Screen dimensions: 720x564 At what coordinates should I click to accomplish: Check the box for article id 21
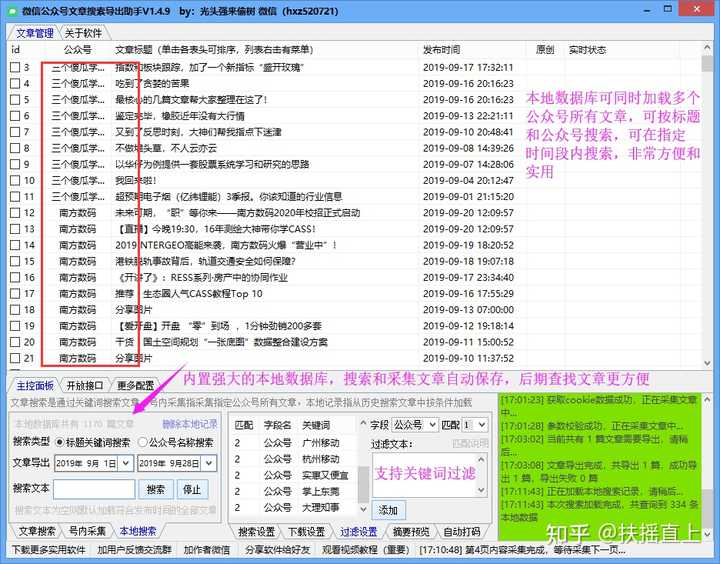tap(15, 358)
